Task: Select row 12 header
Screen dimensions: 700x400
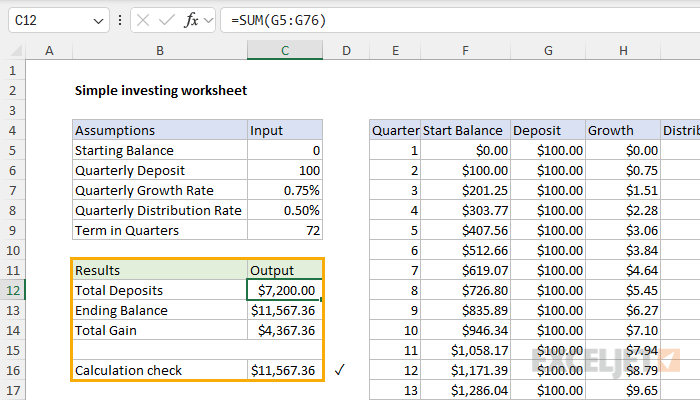Action: (x=12, y=290)
